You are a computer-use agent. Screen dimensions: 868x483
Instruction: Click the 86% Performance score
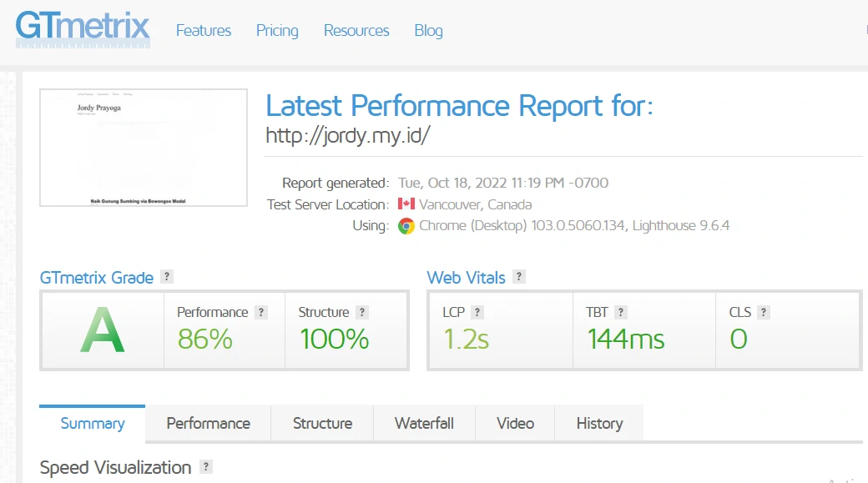click(204, 340)
